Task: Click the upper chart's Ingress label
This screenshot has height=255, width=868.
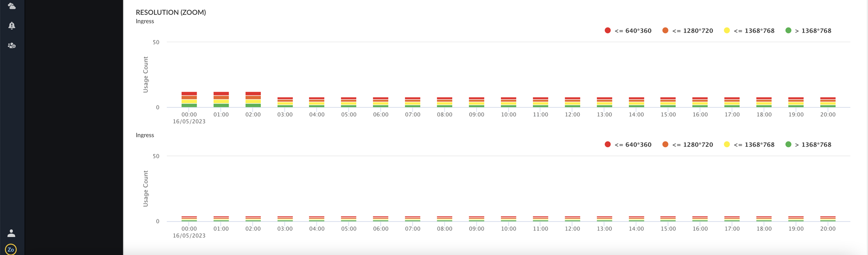Action: pos(145,21)
